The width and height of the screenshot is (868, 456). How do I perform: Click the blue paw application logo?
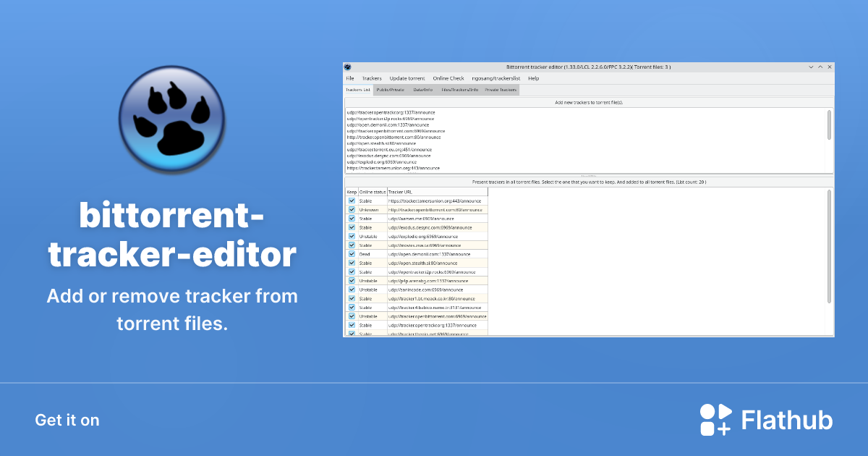pyautogui.click(x=171, y=119)
